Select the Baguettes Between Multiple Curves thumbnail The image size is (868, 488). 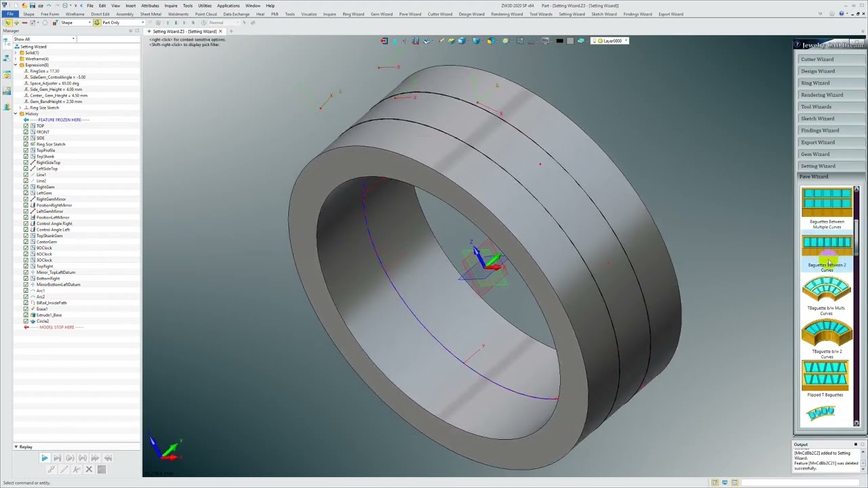(827, 203)
